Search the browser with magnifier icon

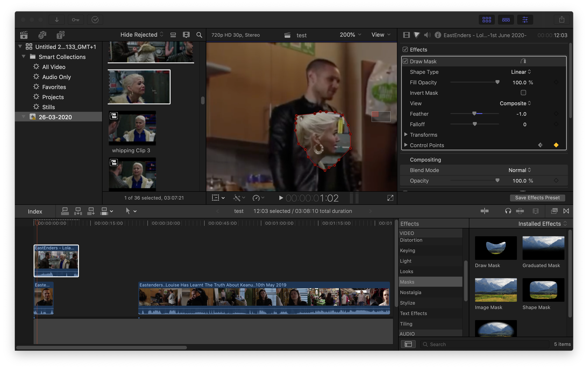199,35
